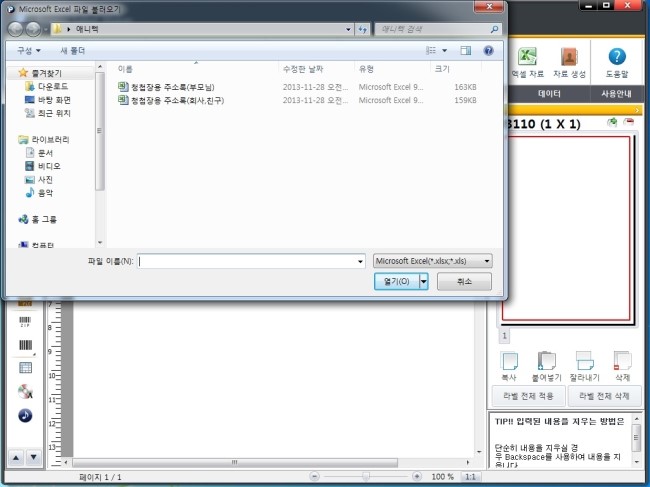650x487 pixels.
Task: Open the recent locations dropdown arrow
Action: (x=46, y=30)
